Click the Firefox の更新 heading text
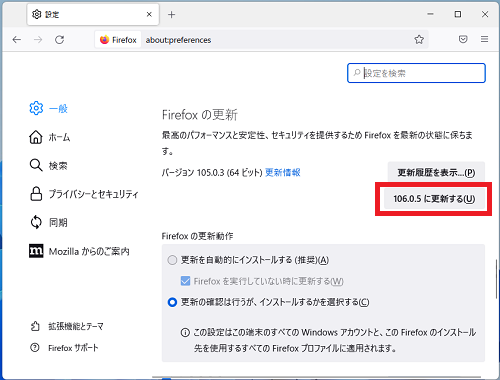Image resolution: width=500 pixels, height=380 pixels. tap(200, 115)
